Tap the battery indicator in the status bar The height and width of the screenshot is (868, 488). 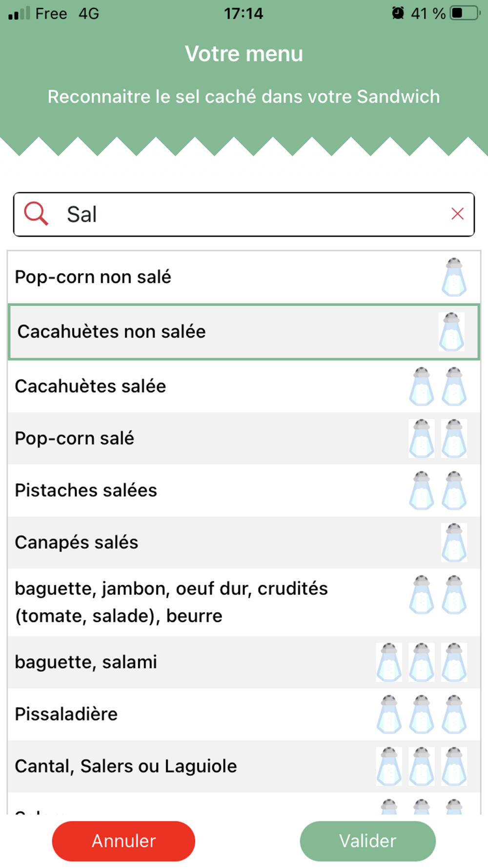(464, 13)
